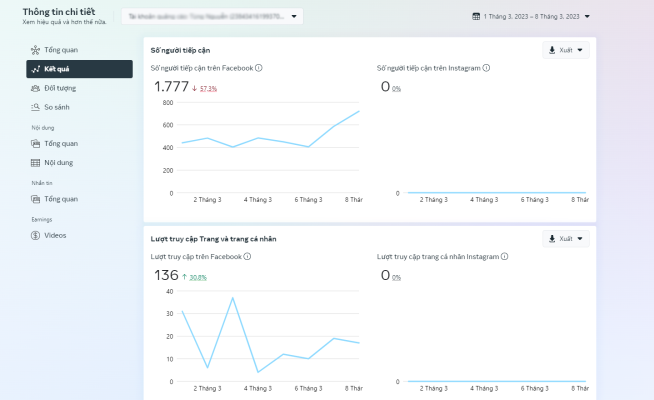
Task: Click the So sánh compare icon
Action: (36, 107)
